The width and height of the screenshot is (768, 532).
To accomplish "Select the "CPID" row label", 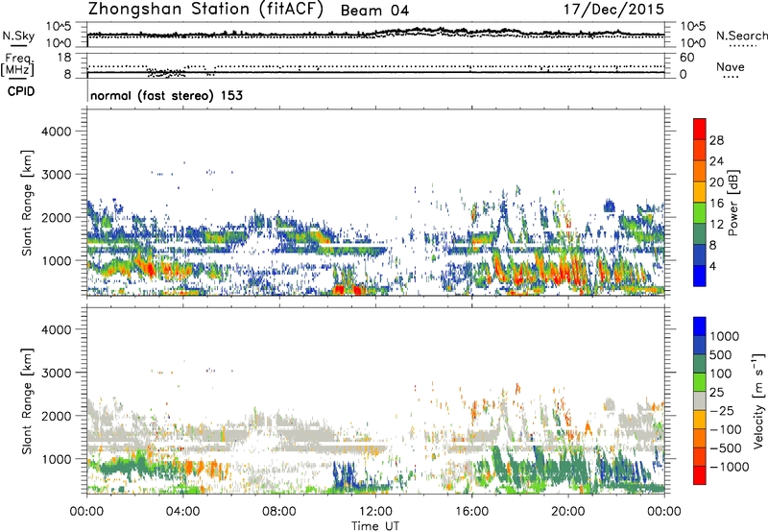I will [21, 91].
